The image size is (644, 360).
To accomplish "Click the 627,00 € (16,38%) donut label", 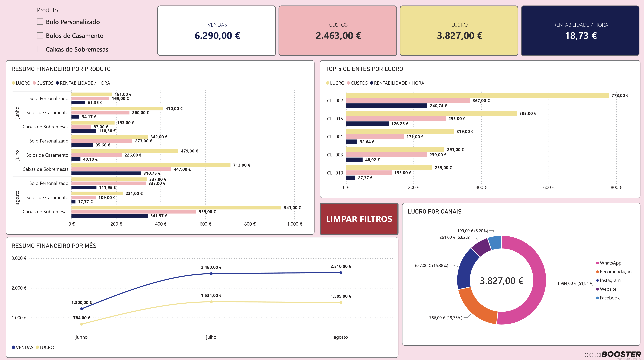I will pos(431,266).
